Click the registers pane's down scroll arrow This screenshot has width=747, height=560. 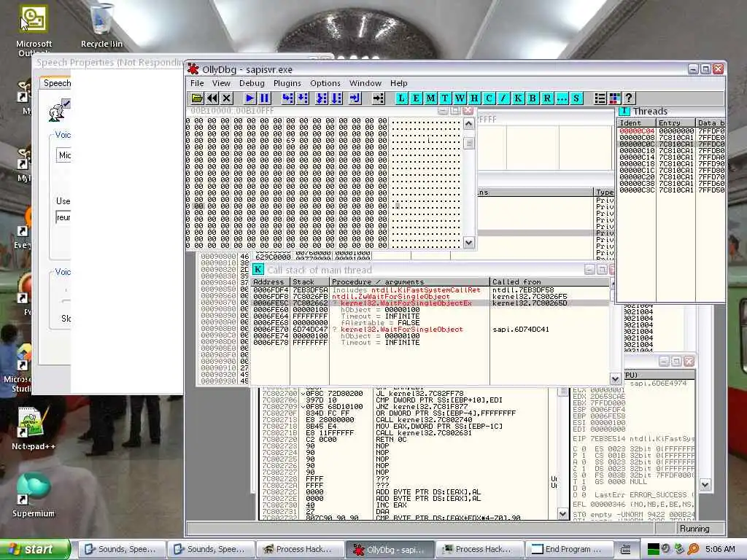pos(705,485)
